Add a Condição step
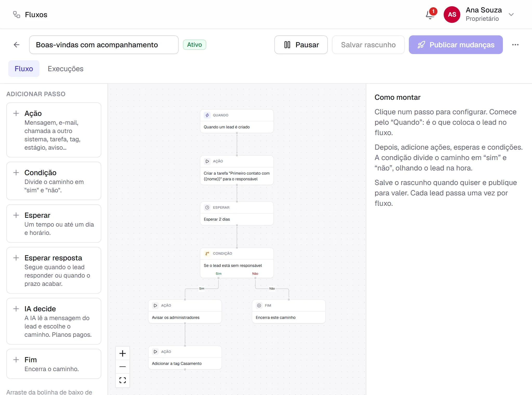532x395 pixels. tap(54, 181)
